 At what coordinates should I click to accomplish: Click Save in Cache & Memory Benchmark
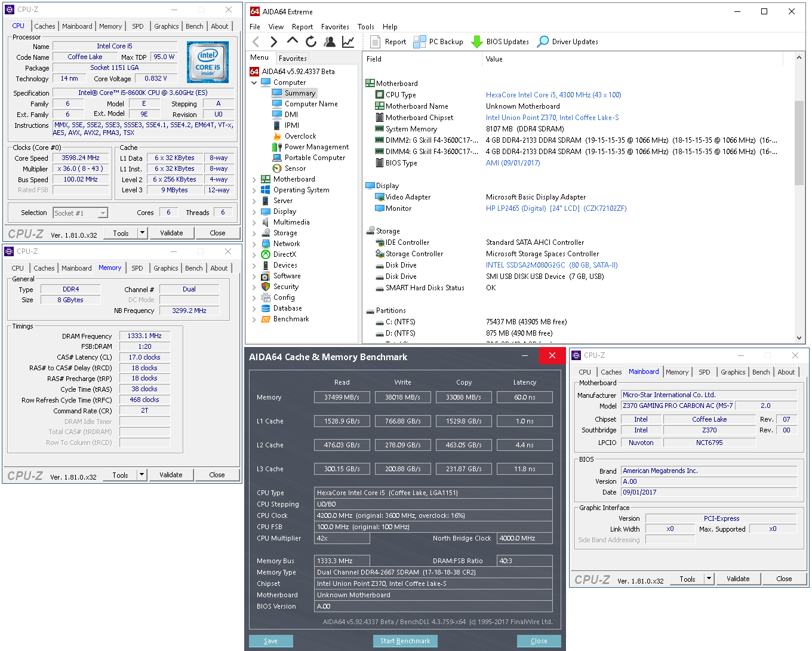pyautogui.click(x=271, y=641)
